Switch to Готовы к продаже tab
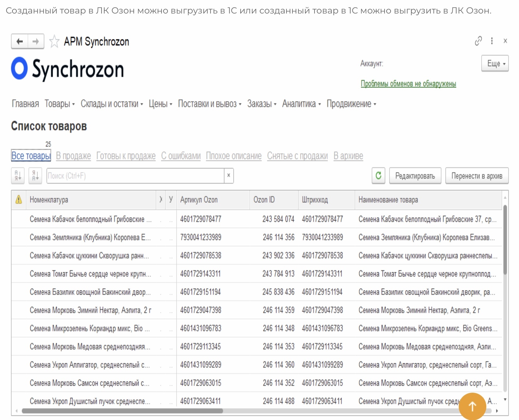 tap(126, 156)
